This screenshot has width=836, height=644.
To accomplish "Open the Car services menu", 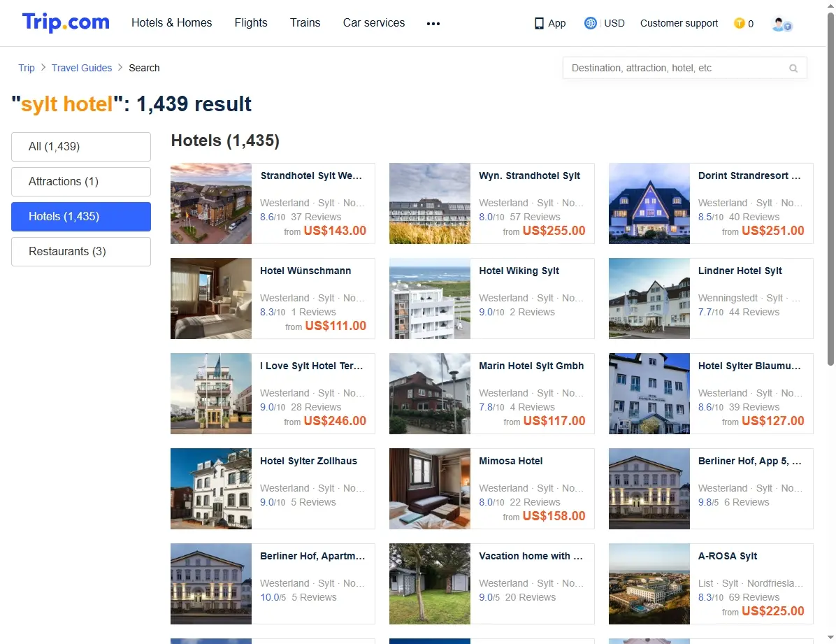I will point(374,23).
